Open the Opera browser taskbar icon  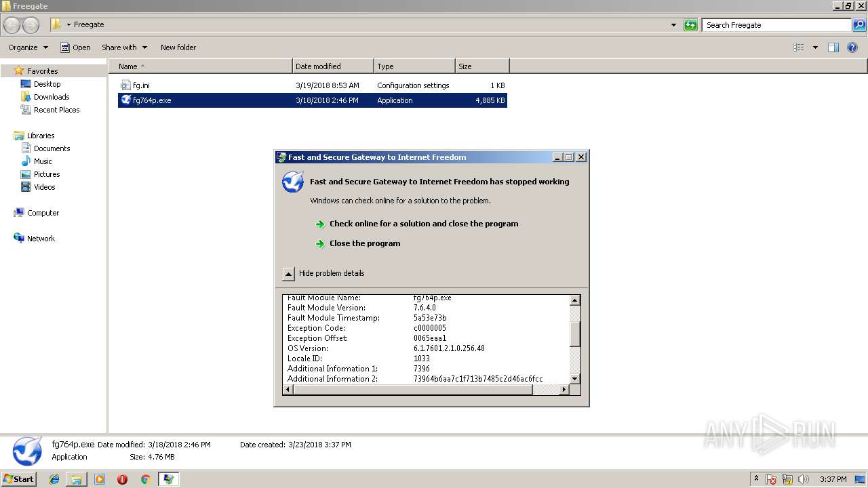click(122, 479)
